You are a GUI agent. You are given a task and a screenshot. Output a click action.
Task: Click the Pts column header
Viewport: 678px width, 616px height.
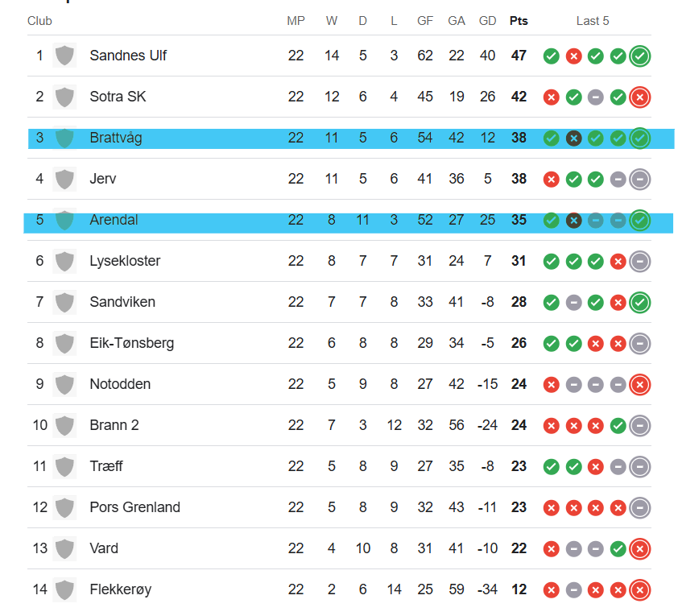519,21
